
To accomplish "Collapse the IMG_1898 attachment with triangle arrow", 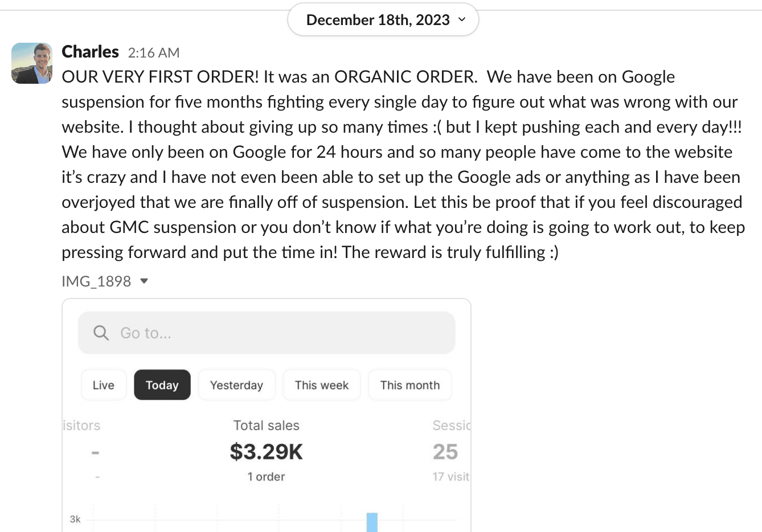I will [x=144, y=281].
